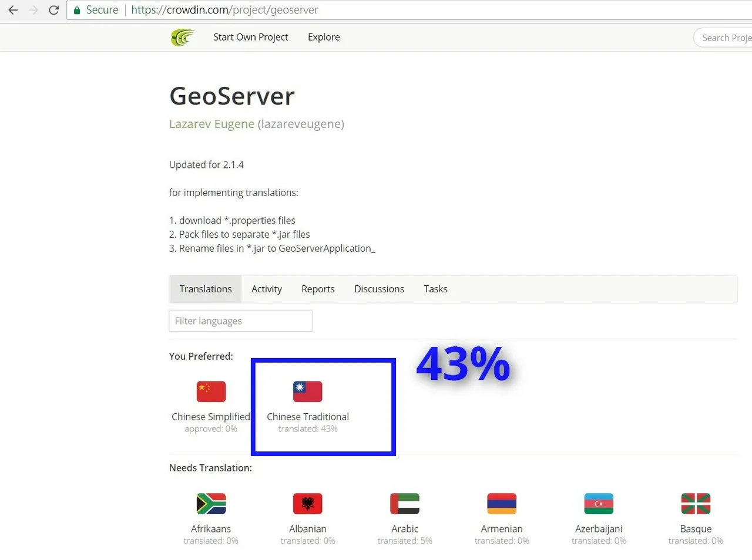Viewport: 752px width, 560px height.
Task: Select the Chinese Simplified flag
Action: click(x=211, y=392)
